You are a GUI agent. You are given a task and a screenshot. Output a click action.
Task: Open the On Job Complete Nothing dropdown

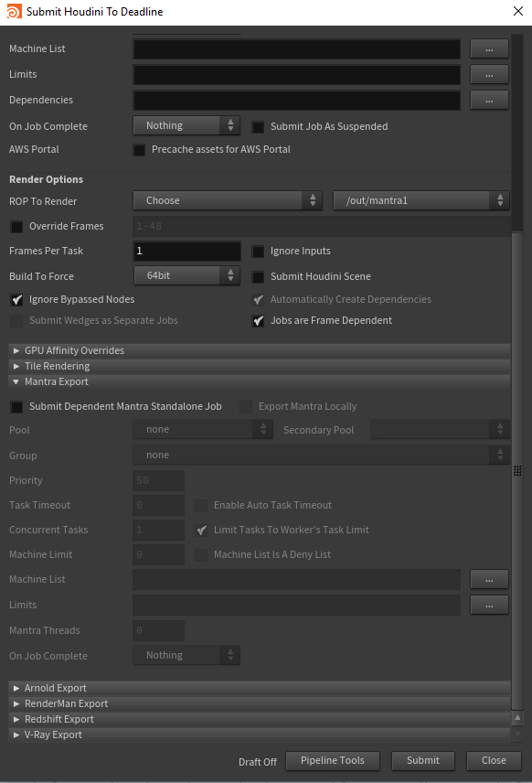point(186,125)
